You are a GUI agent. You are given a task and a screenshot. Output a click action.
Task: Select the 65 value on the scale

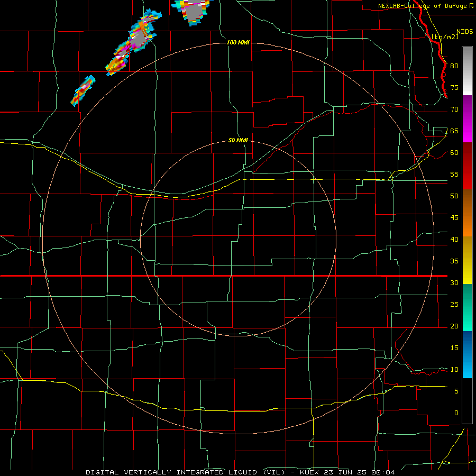tap(454, 131)
